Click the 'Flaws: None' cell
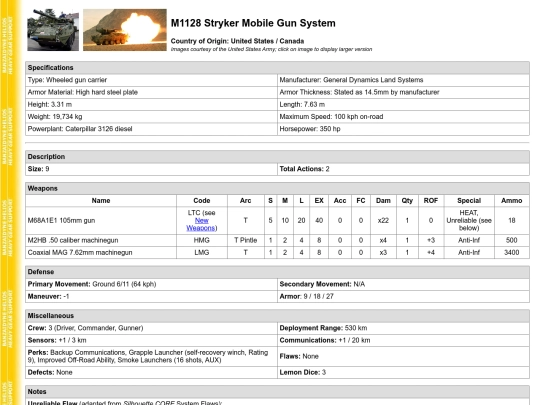 click(x=403, y=356)
